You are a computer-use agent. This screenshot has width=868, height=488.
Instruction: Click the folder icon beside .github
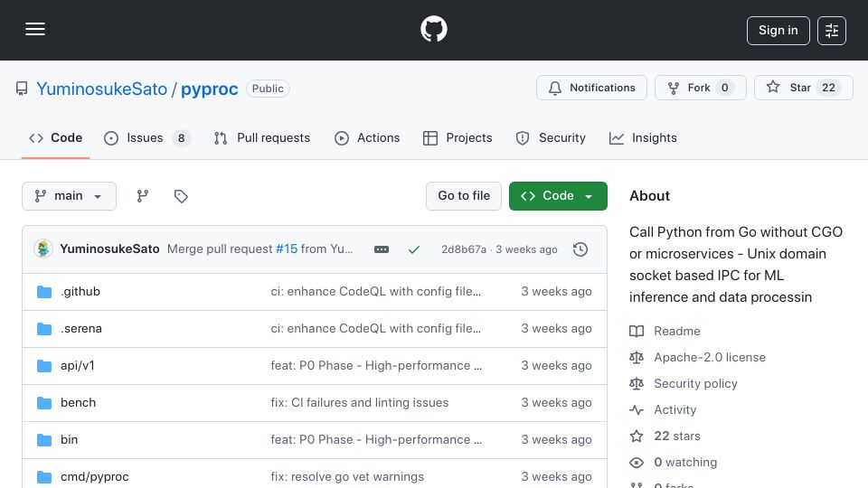point(44,292)
